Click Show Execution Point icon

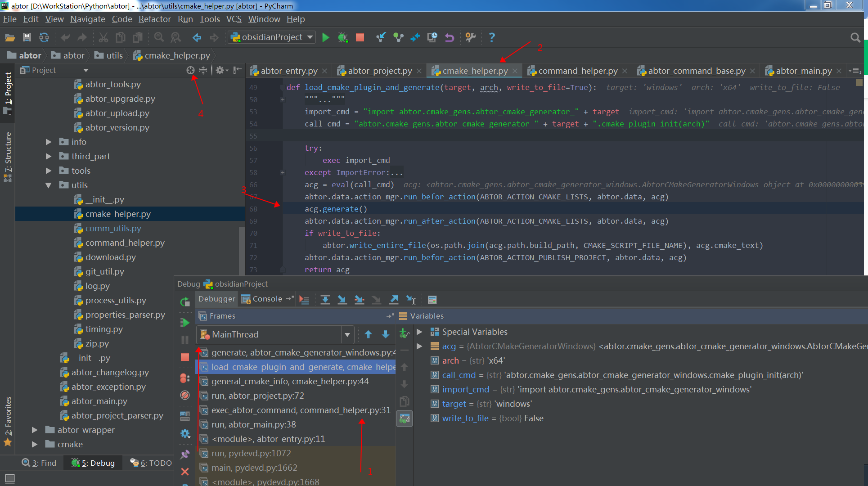(304, 300)
